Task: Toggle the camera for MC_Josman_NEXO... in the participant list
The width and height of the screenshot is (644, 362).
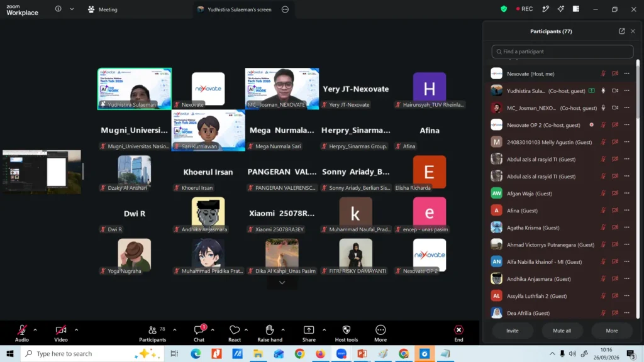Action: click(615, 108)
